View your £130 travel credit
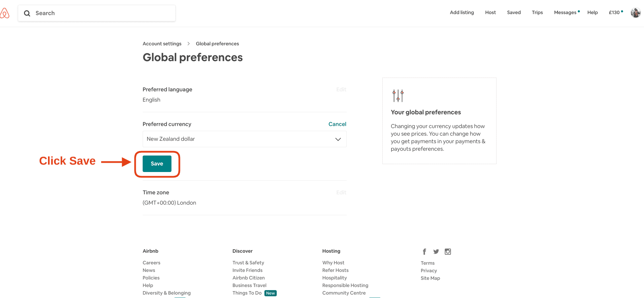Viewport: 644px width, 298px height. click(x=614, y=12)
